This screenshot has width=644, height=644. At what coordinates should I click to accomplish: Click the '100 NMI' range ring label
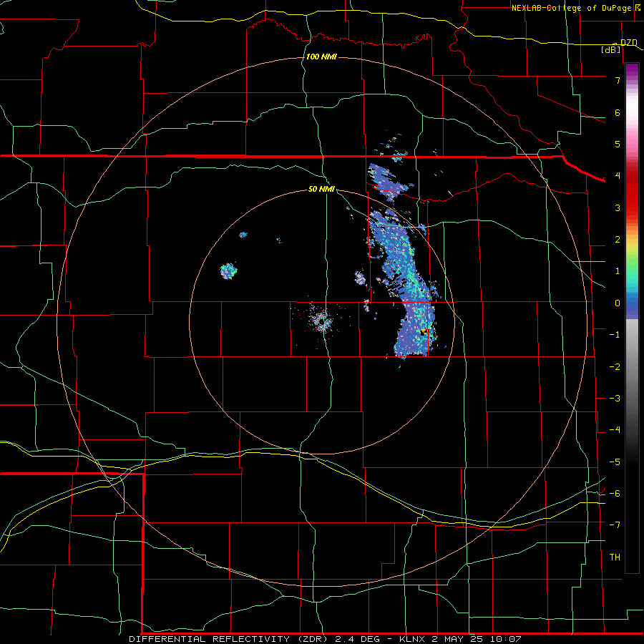(x=321, y=57)
